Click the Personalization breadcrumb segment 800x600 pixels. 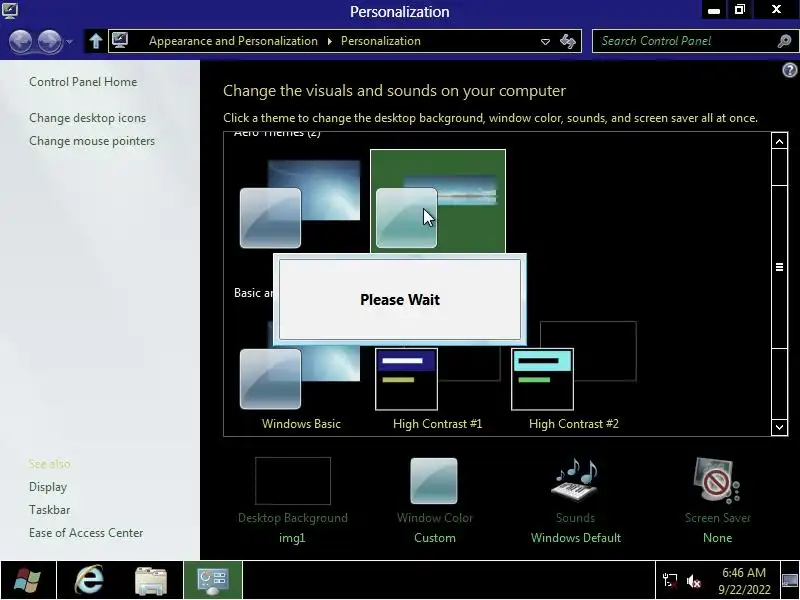pyautogui.click(x=381, y=41)
